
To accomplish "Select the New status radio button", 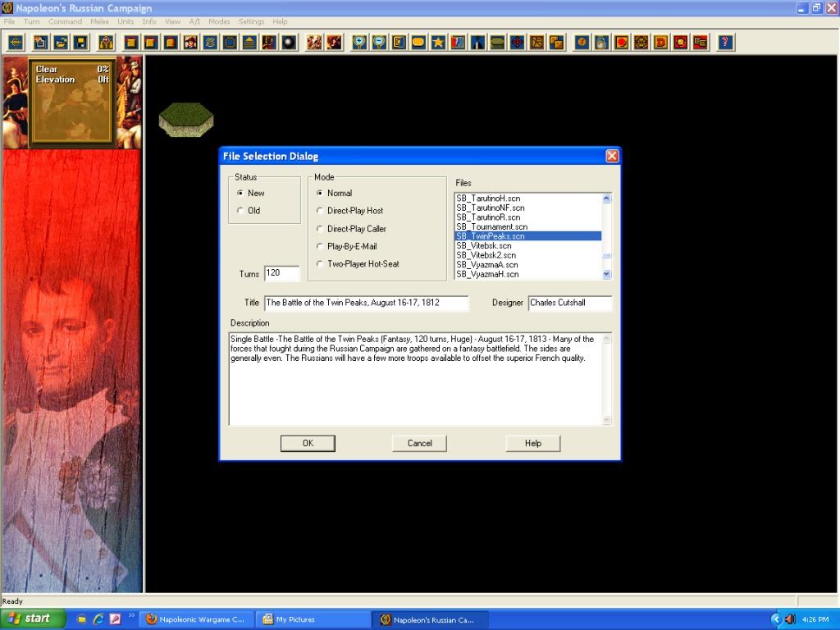I will (x=240, y=193).
